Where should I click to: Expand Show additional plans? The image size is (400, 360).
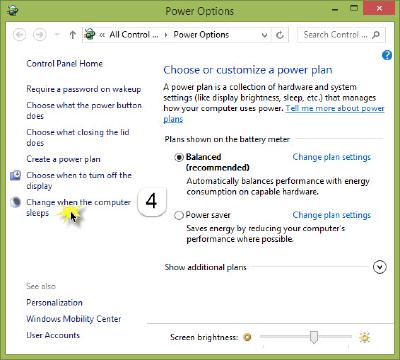380,267
